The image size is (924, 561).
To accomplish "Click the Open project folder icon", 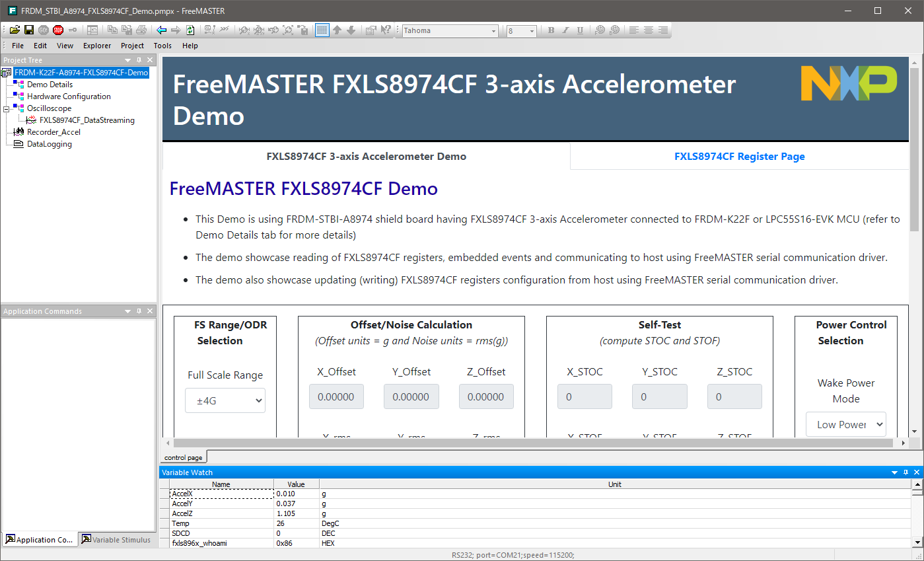I will tap(15, 30).
